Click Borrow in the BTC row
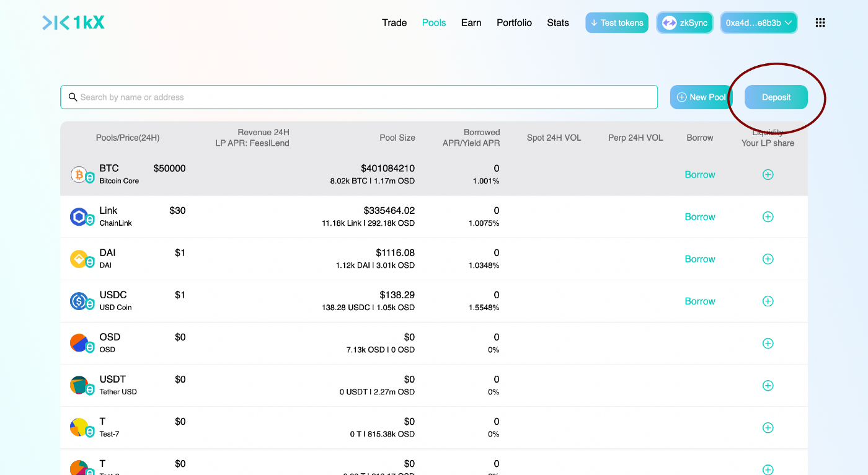Viewport: 868px width, 475px height. 700,175
